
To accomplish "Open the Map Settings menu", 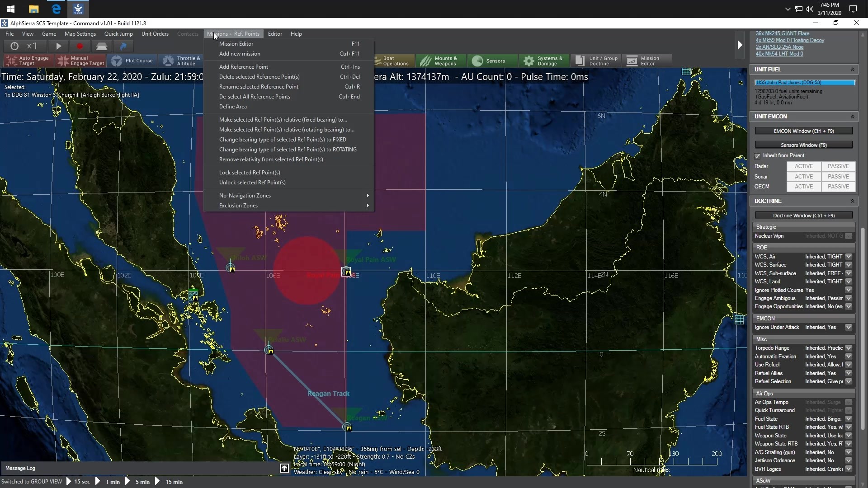I will click(80, 34).
